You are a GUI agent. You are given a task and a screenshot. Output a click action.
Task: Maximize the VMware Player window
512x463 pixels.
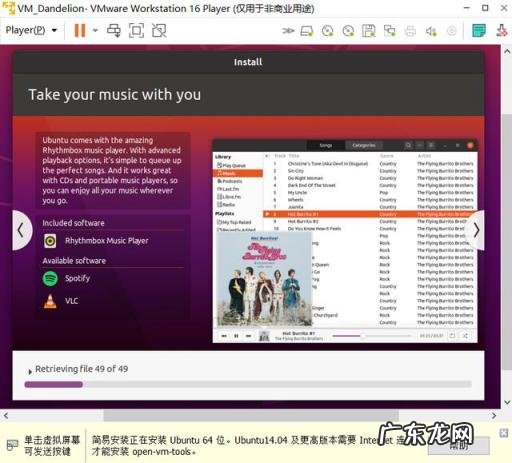click(x=485, y=8)
